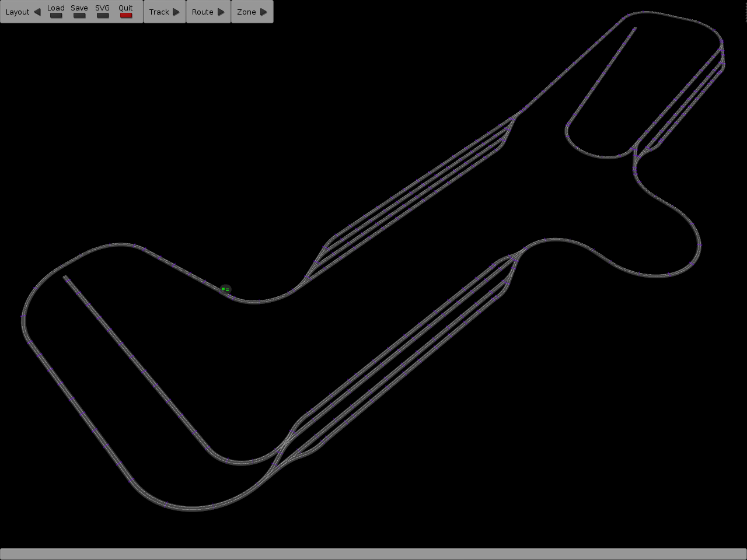Select the green signal marker on track
Viewport: 747px width, 560px height.
tap(225, 289)
